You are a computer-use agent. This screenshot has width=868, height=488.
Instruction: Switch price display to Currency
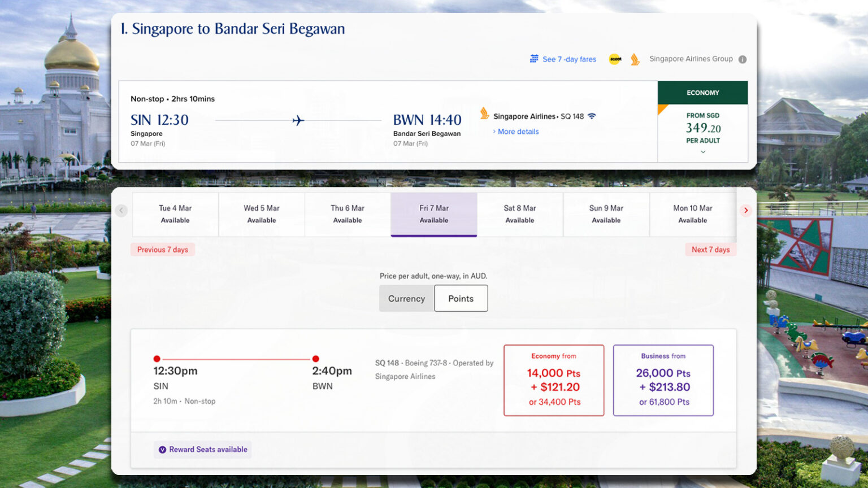click(406, 298)
